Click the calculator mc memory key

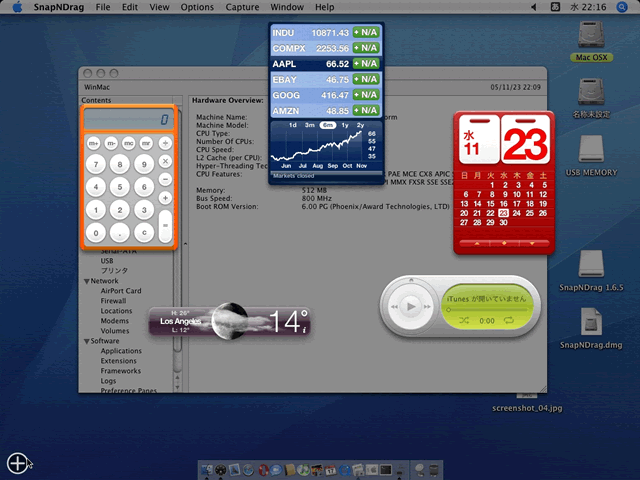[129, 143]
